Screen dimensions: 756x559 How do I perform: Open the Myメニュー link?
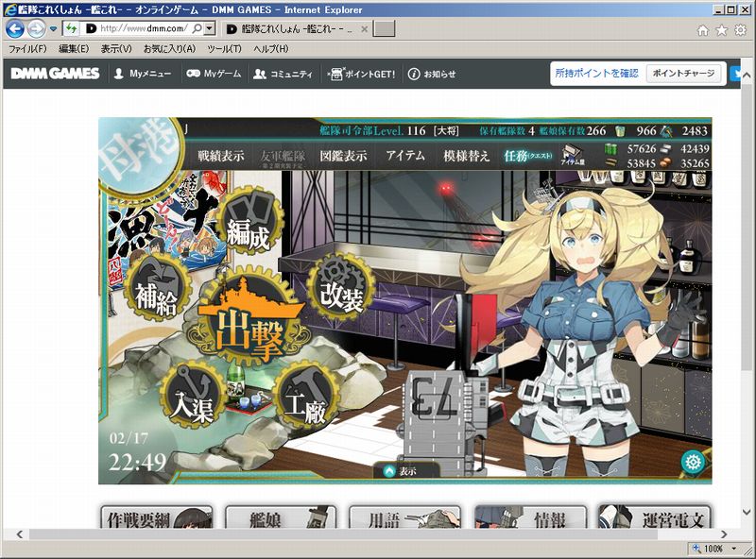tap(143, 74)
